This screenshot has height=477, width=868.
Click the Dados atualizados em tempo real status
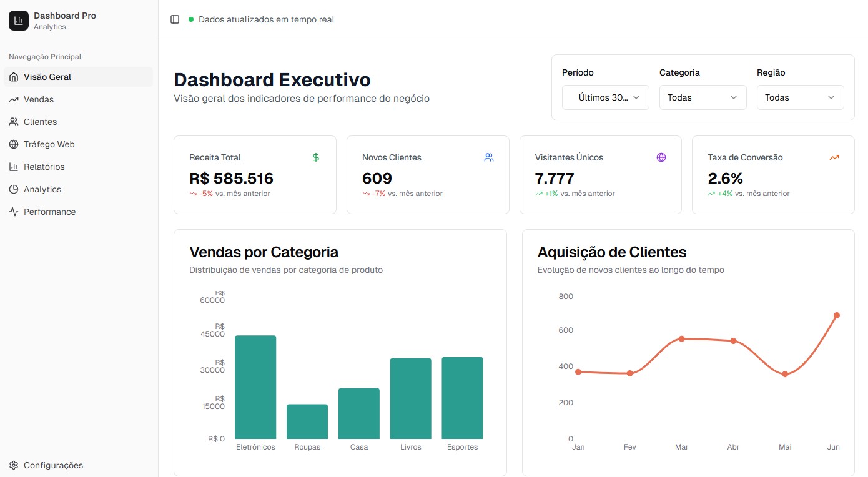point(267,19)
